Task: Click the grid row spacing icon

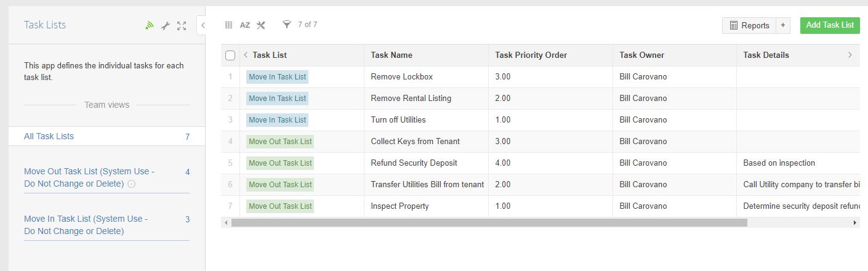Action: (x=228, y=25)
